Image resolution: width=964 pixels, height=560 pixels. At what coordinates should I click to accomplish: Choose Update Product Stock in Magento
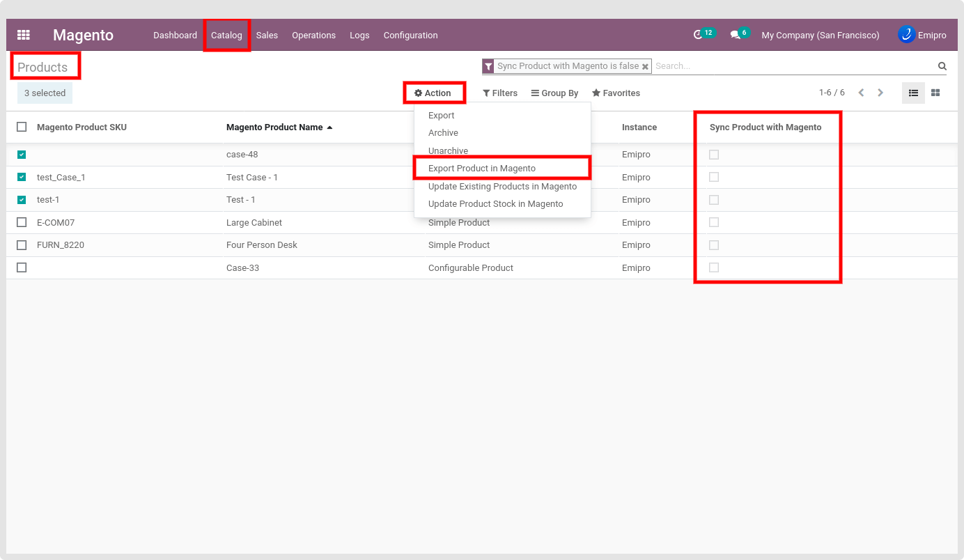(502, 204)
